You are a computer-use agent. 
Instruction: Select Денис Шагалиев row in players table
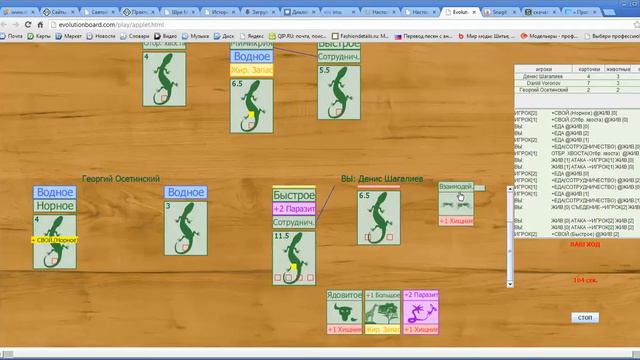pyautogui.click(x=577, y=76)
